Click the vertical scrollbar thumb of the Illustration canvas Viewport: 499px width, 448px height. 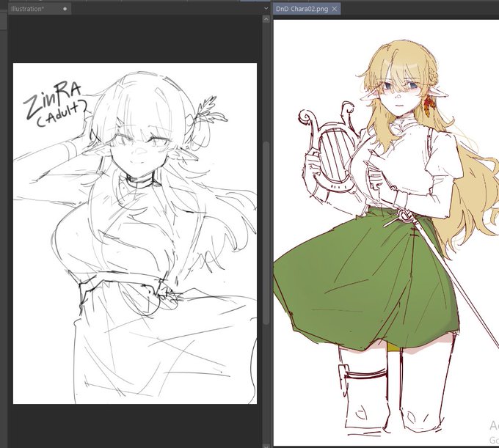pos(266,233)
